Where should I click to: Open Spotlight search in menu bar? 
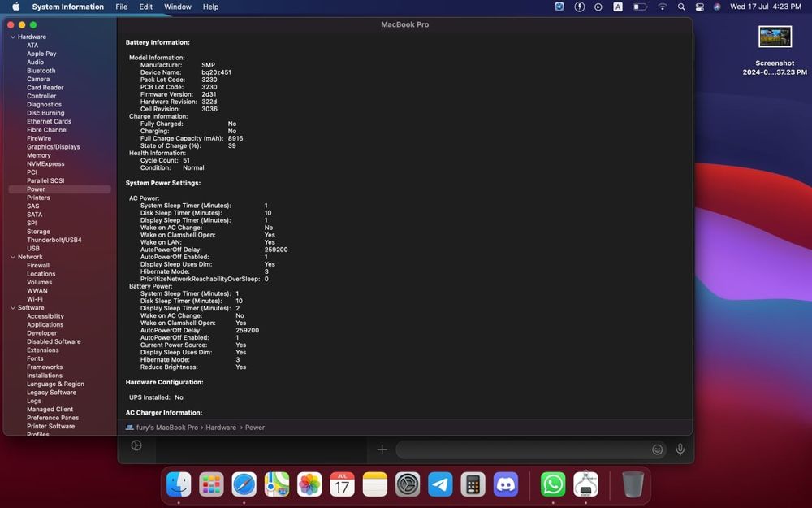681,7
